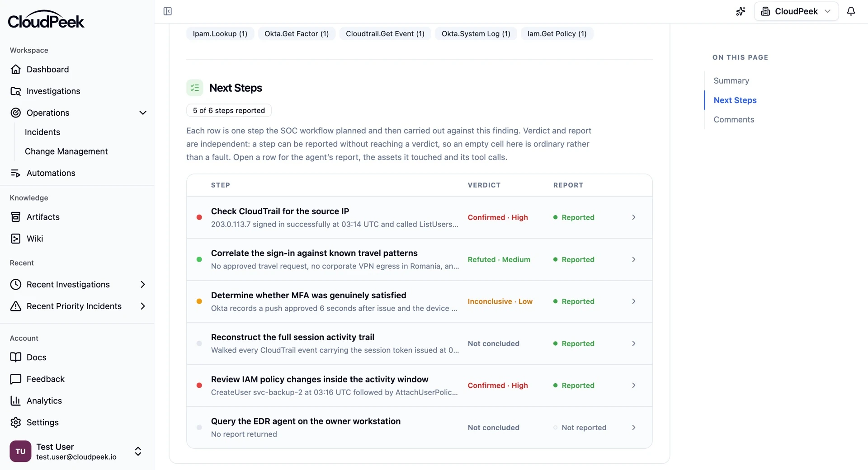Click the TU user avatar
The height and width of the screenshot is (470, 868).
coord(20,451)
